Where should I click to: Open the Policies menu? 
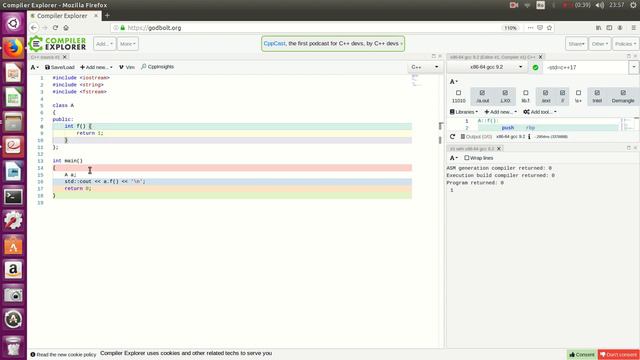coord(625,44)
